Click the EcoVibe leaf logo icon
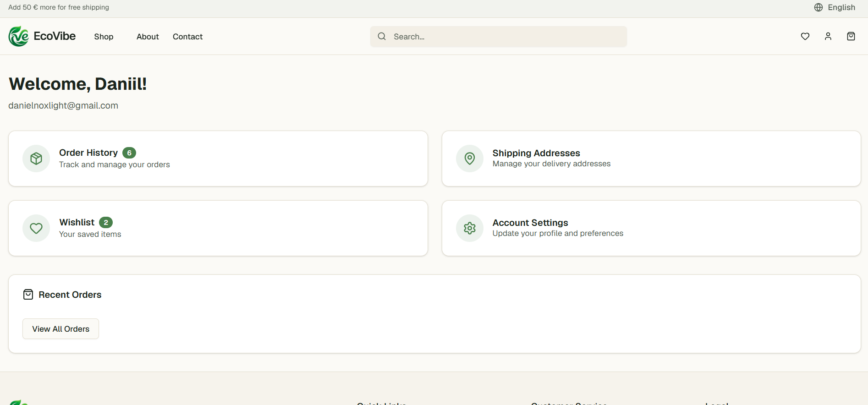 (18, 36)
